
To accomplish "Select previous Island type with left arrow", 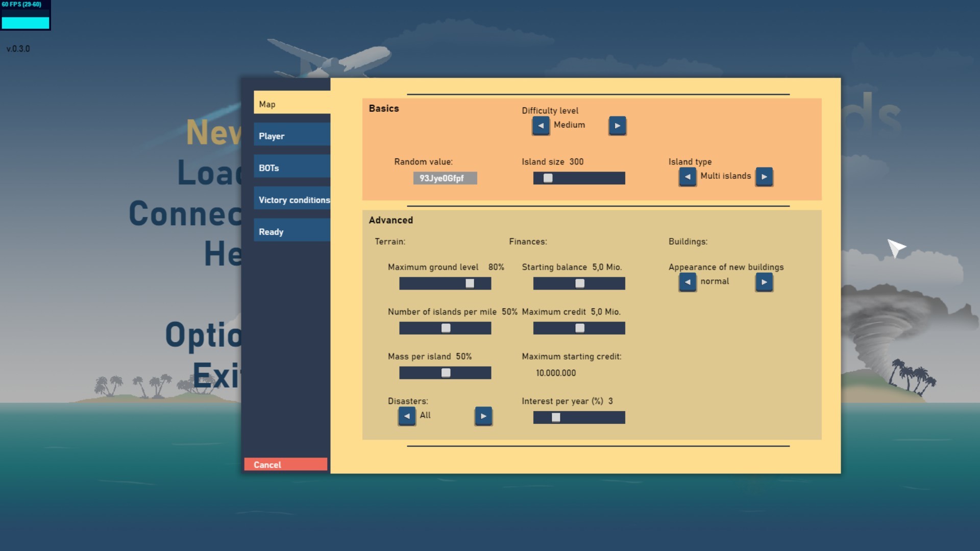I will [x=688, y=177].
